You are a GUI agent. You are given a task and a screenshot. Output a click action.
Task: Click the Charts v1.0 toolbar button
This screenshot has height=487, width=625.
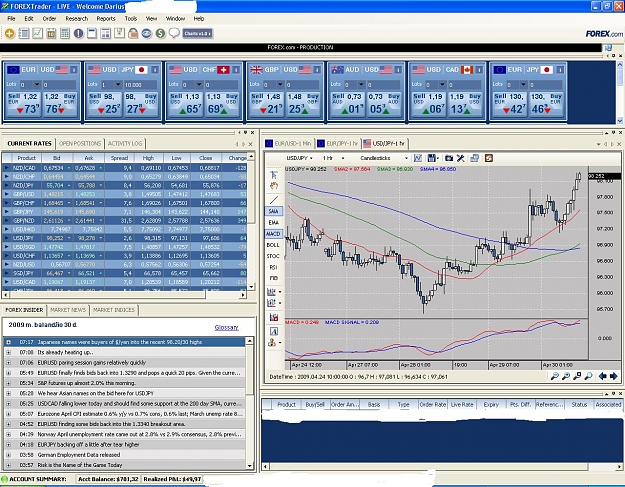click(197, 33)
